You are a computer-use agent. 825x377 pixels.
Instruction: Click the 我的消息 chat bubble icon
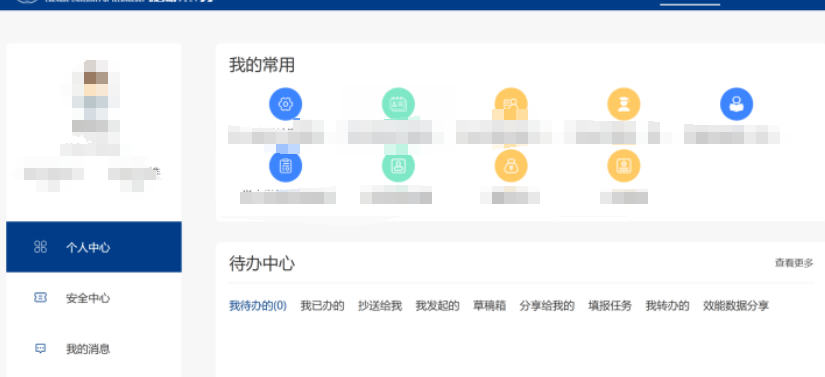(41, 349)
